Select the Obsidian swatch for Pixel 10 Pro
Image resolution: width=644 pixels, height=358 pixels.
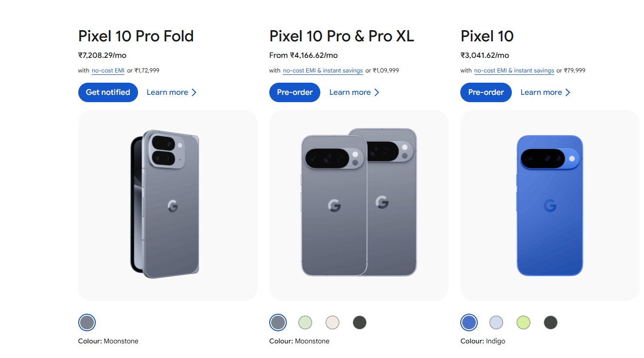point(360,322)
